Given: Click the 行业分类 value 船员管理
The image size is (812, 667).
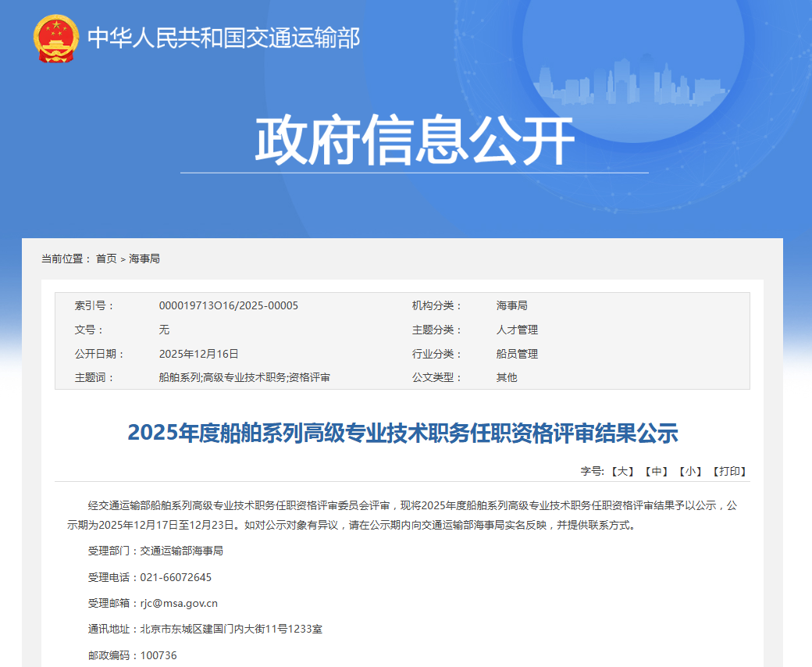Looking at the screenshot, I should pyautogui.click(x=517, y=354).
